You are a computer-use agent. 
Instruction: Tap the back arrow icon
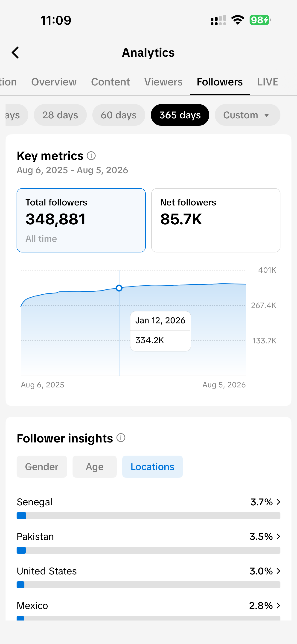[15, 53]
